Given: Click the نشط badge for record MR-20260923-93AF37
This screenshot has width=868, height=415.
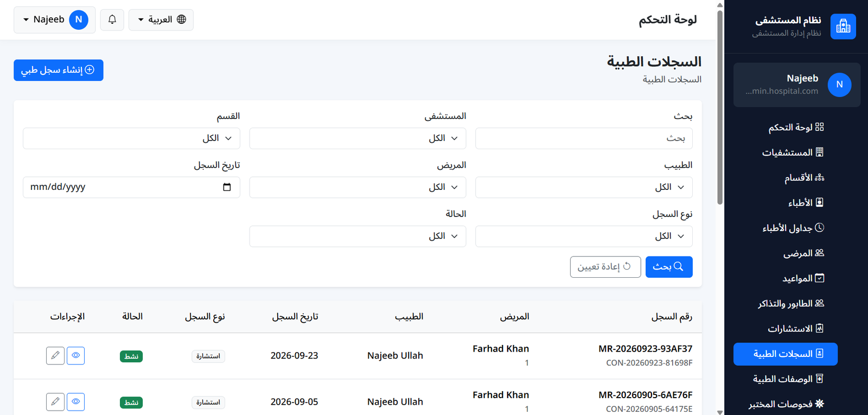Looking at the screenshot, I should pyautogui.click(x=131, y=356).
